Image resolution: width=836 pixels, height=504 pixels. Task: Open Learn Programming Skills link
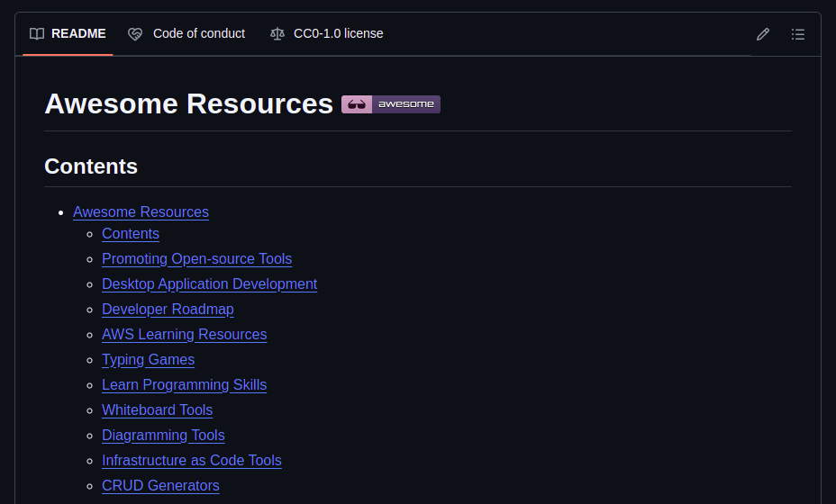pos(184,385)
